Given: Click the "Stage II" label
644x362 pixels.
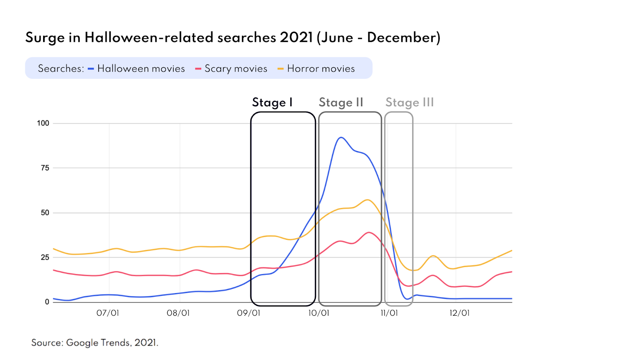Looking at the screenshot, I should (341, 103).
